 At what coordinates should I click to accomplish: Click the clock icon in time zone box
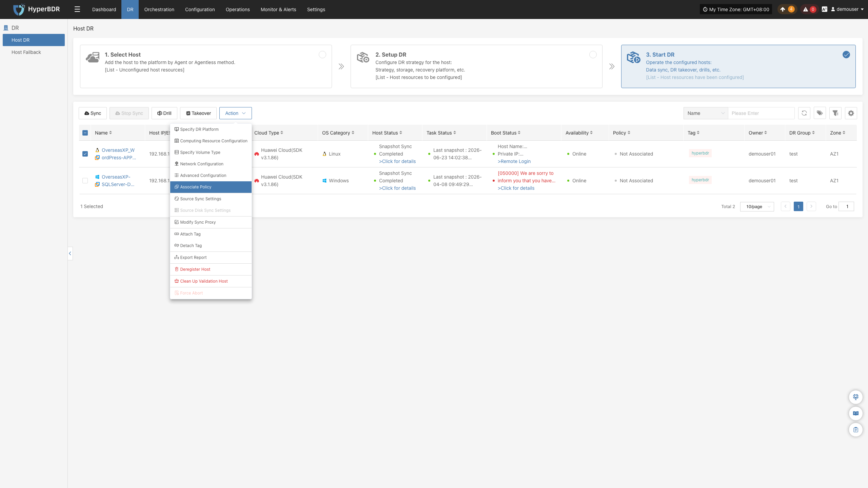pyautogui.click(x=705, y=9)
